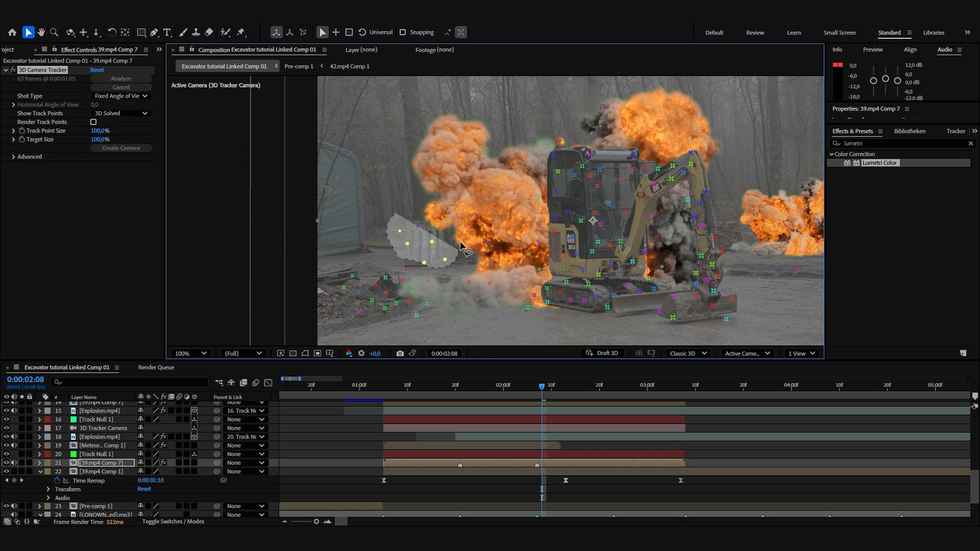Take a snapshot with camera icon
This screenshot has width=980, height=551.
400,353
